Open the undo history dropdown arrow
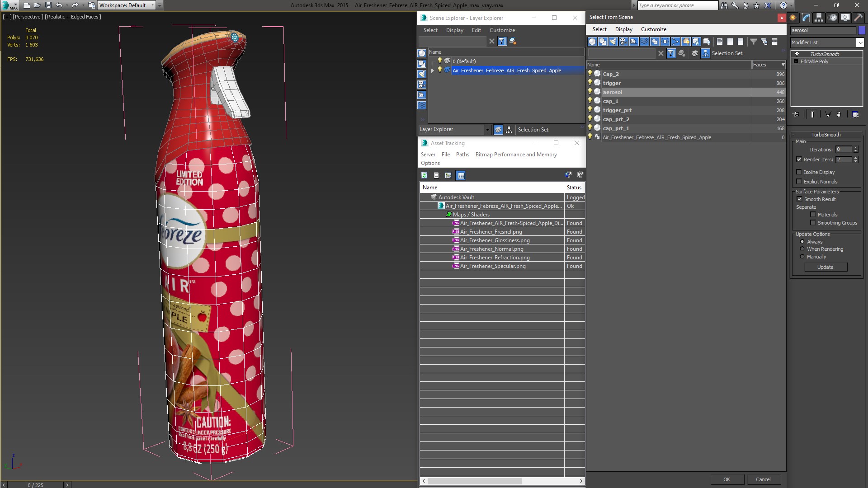Viewport: 868px width, 488px height. 67,5
